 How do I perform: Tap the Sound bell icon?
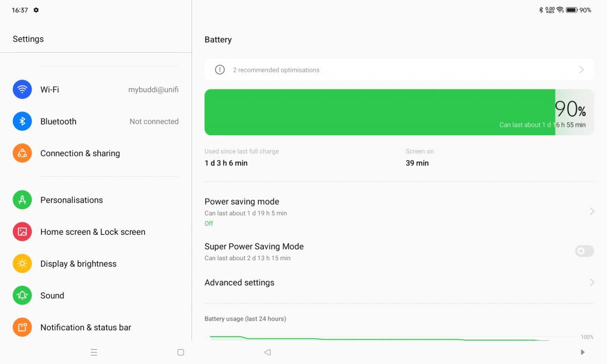coord(22,295)
